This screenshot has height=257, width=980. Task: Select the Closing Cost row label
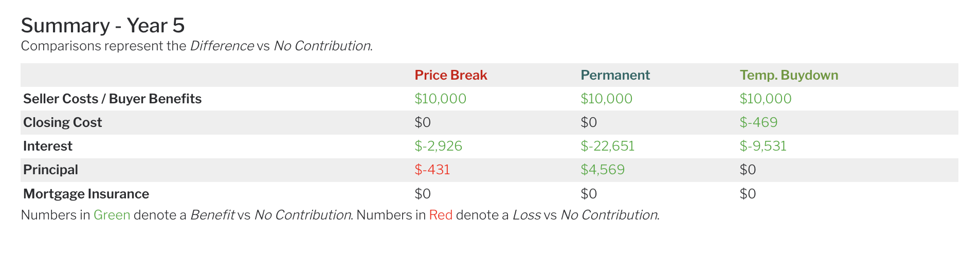(x=62, y=122)
